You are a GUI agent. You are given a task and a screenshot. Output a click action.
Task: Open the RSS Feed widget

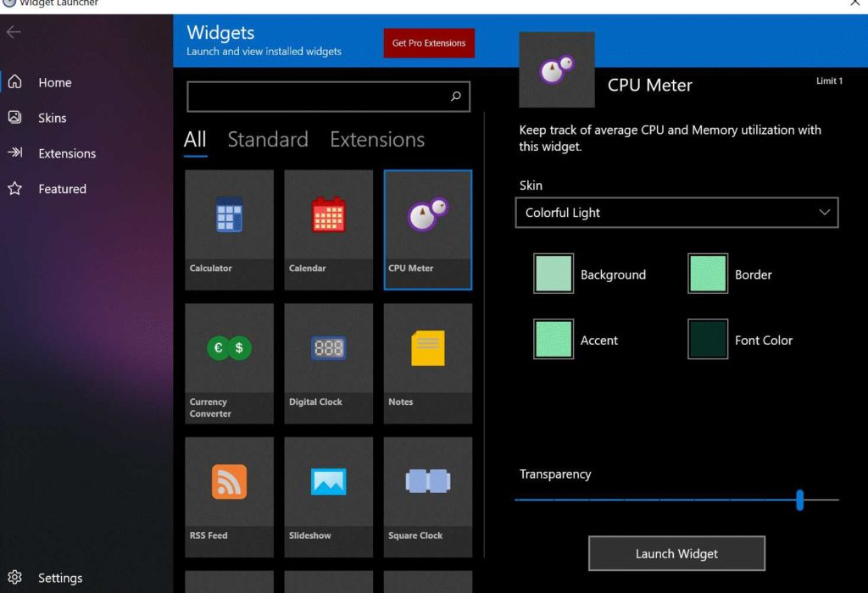[x=229, y=497]
